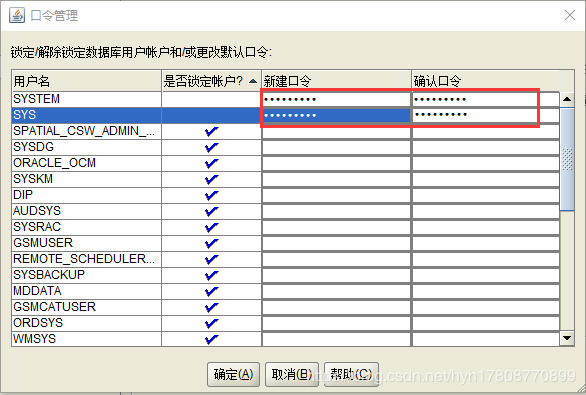Uncheck lock for MDDATA account
This screenshot has width=586, height=395.
(212, 291)
